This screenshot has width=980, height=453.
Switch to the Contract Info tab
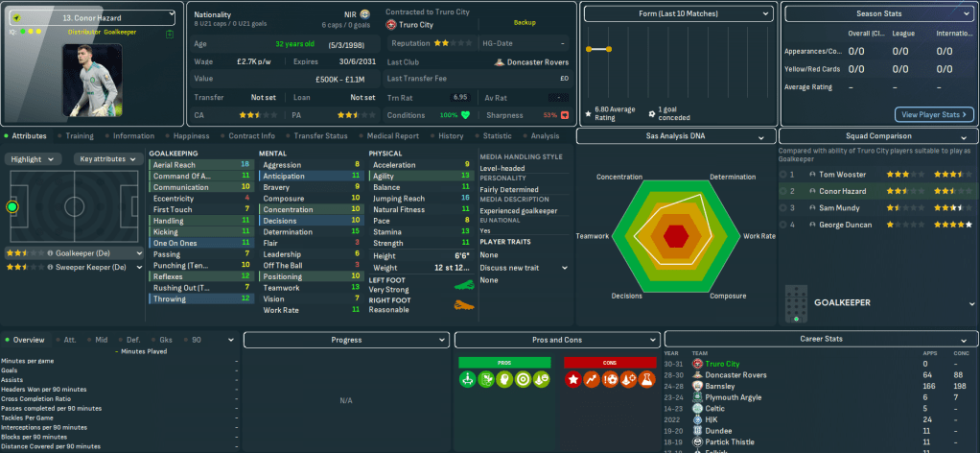(x=248, y=136)
